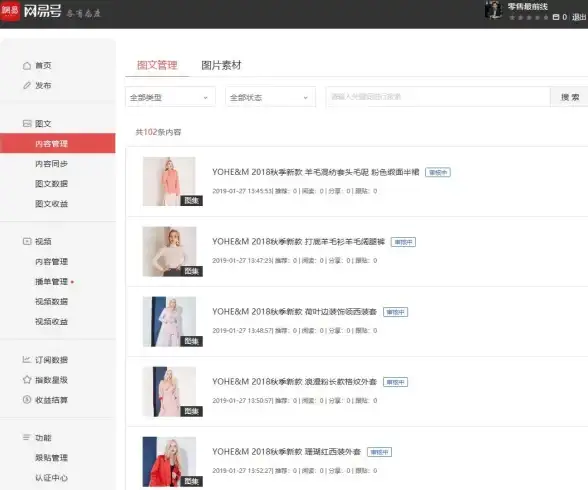Image resolution: width=588 pixels, height=490 pixels.
Task: Click the coin icon beside 收益结算
Action: point(27,400)
